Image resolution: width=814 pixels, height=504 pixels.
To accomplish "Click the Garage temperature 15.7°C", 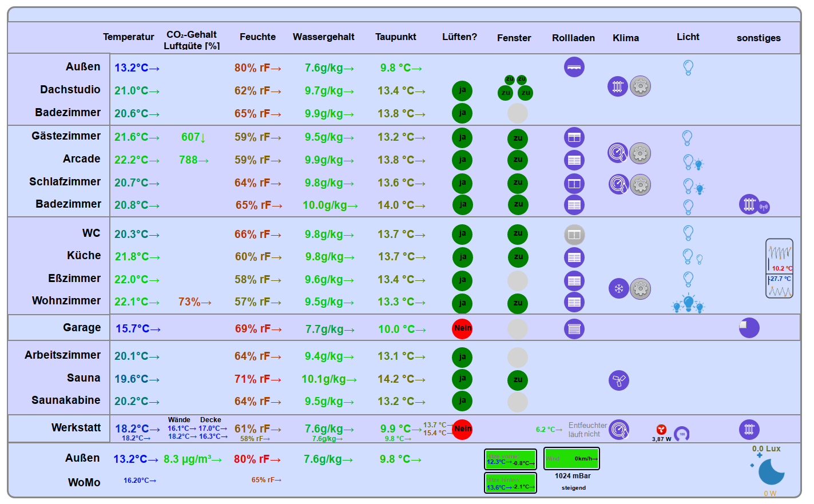I will [x=138, y=329].
